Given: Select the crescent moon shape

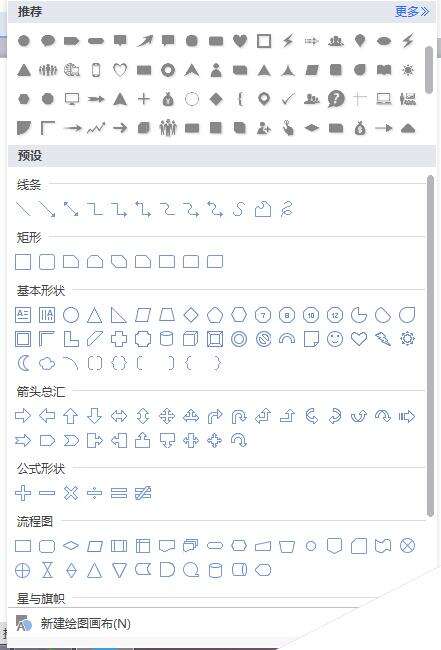Looking at the screenshot, I should (24, 364).
